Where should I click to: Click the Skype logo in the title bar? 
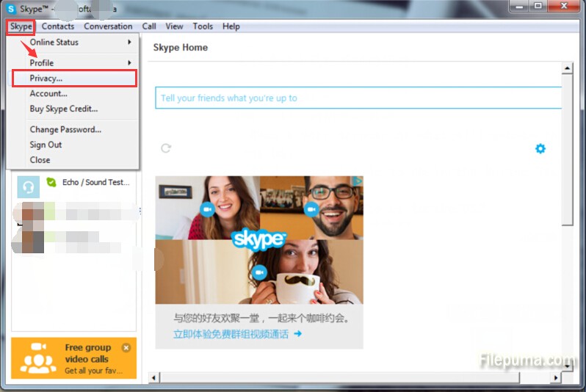point(11,8)
